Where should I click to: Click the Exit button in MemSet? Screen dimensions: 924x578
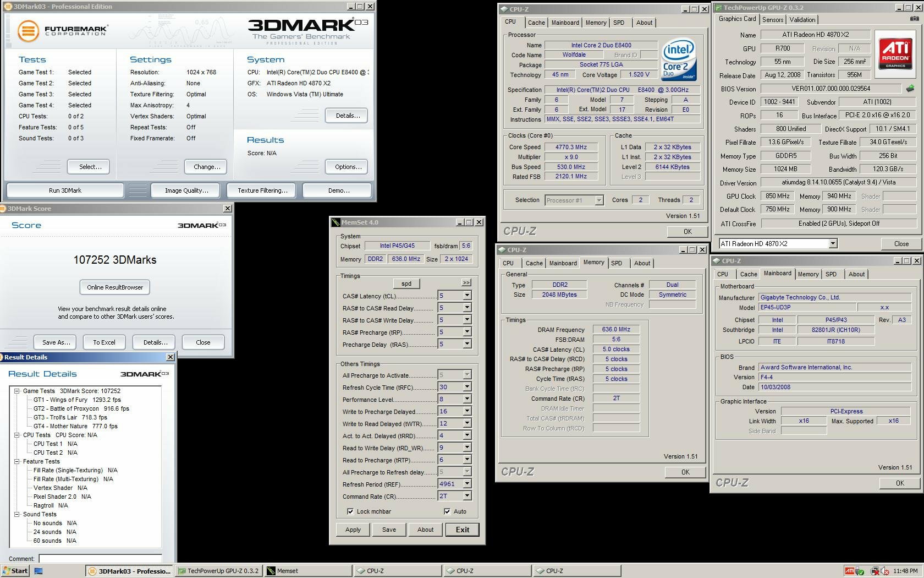point(463,530)
